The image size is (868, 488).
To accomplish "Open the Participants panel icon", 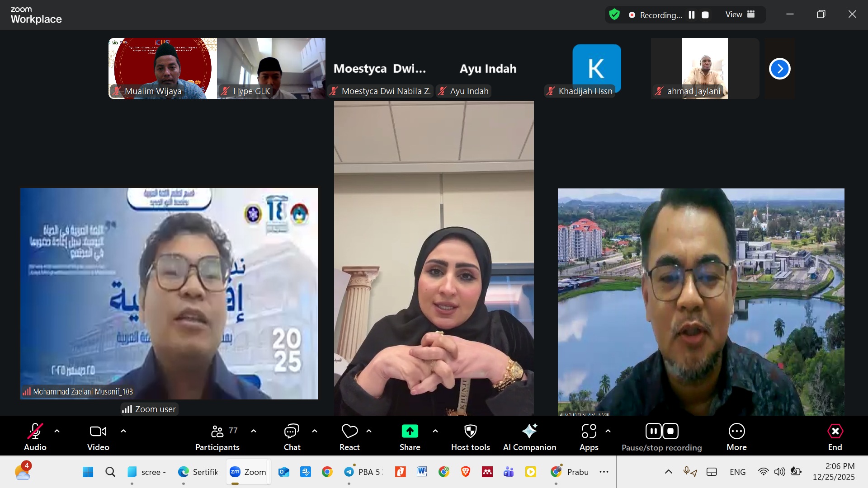I will point(217,432).
